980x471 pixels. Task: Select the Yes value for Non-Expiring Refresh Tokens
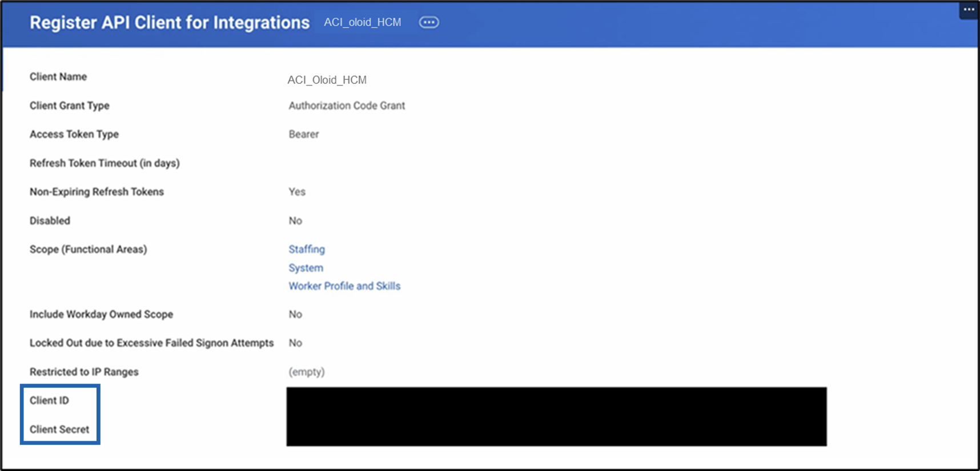pyautogui.click(x=297, y=192)
